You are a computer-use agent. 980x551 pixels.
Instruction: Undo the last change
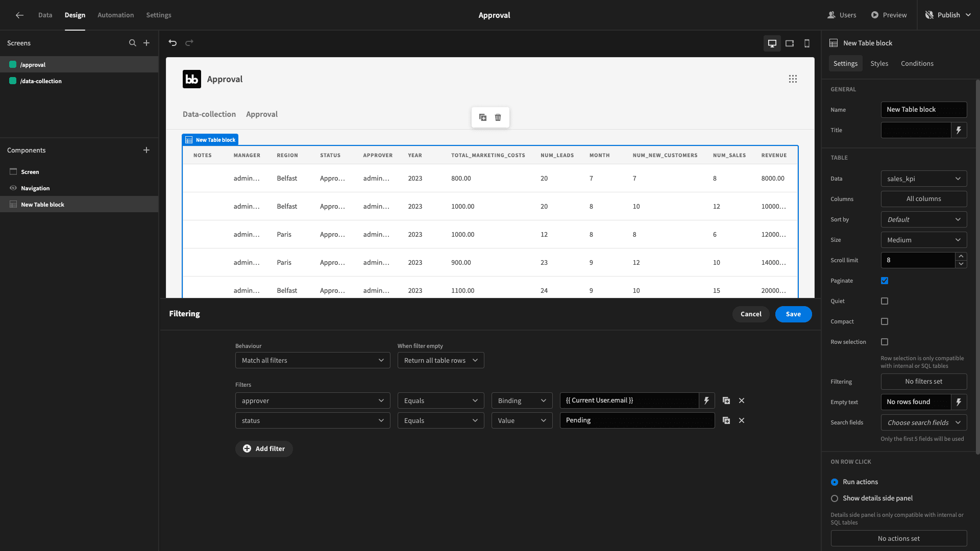point(173,43)
